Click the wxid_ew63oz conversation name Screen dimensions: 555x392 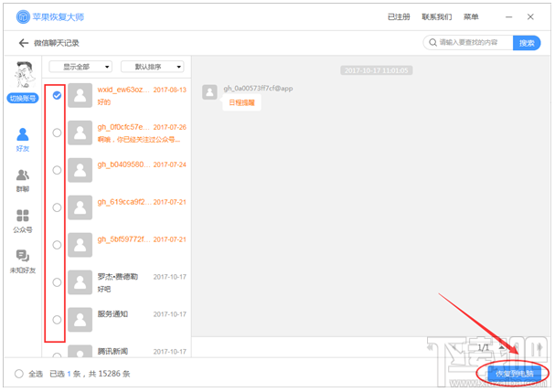point(123,90)
